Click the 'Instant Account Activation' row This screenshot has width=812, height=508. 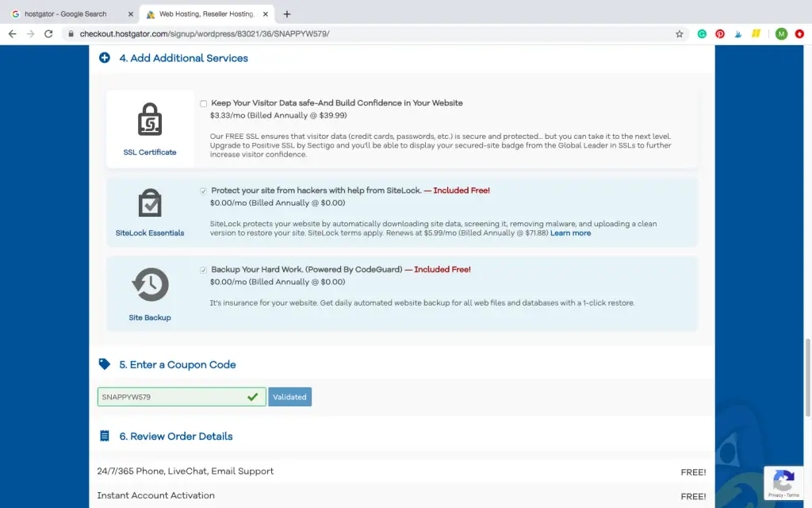click(x=401, y=495)
